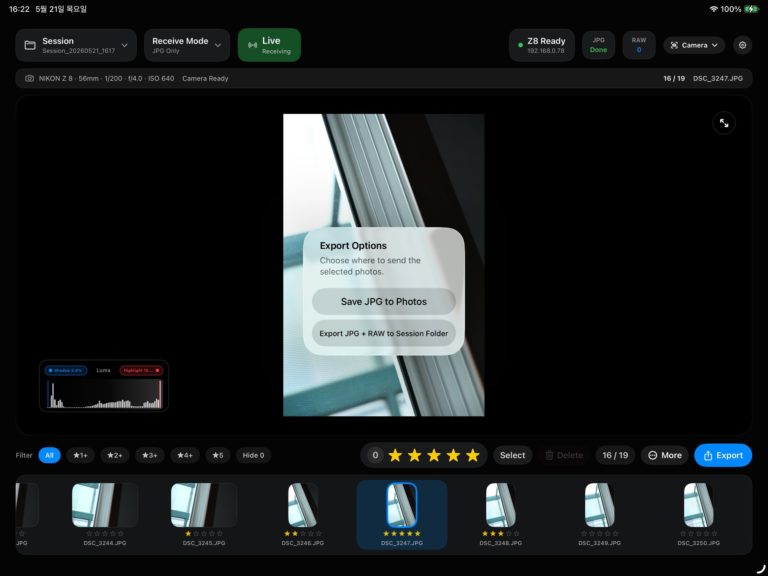
Task: Open the Session folder dropdown
Action: click(76, 45)
